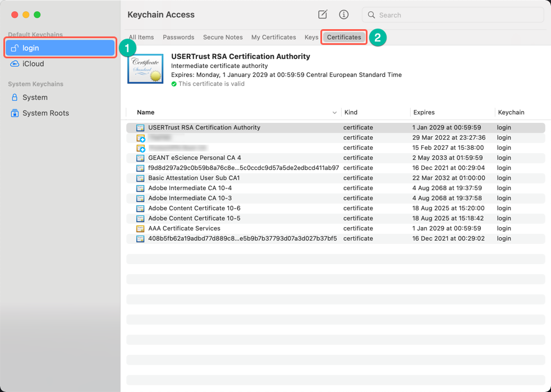Image resolution: width=551 pixels, height=392 pixels.
Task: Click expiry 4 Aug 2068 at 19:37:59
Action: coord(447,188)
